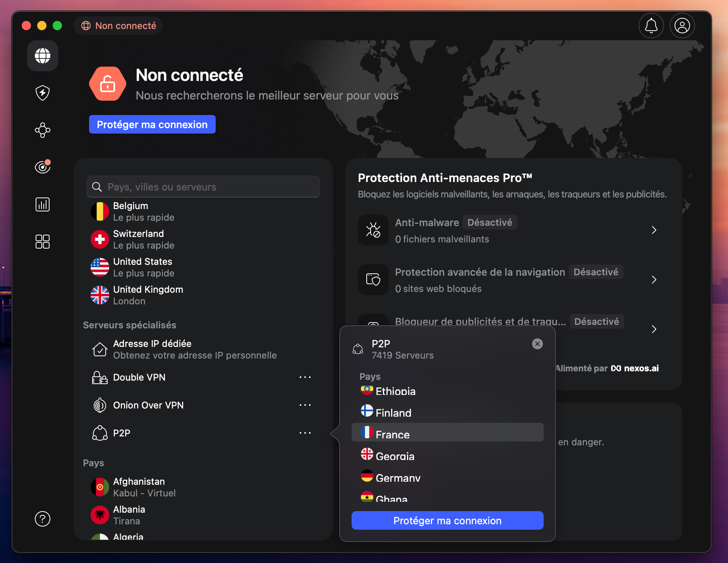Open Meshnet from the sidebar
This screenshot has height=563, width=728.
click(x=43, y=130)
